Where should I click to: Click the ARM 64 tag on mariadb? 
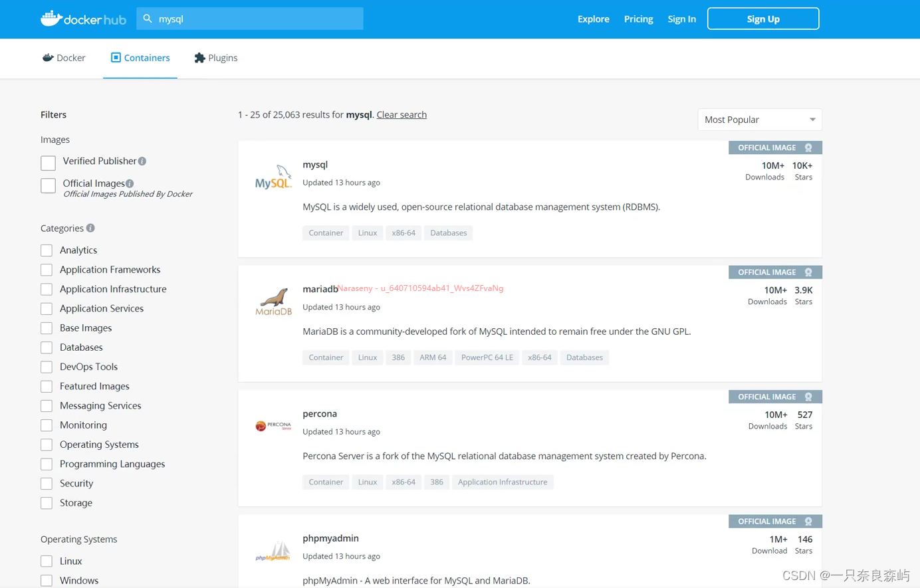(x=433, y=357)
